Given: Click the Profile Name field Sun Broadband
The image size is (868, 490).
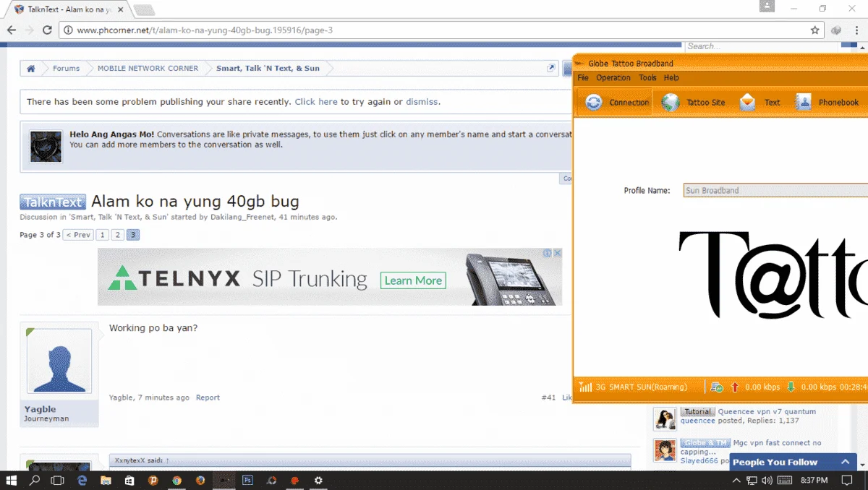Looking at the screenshot, I should [x=775, y=191].
